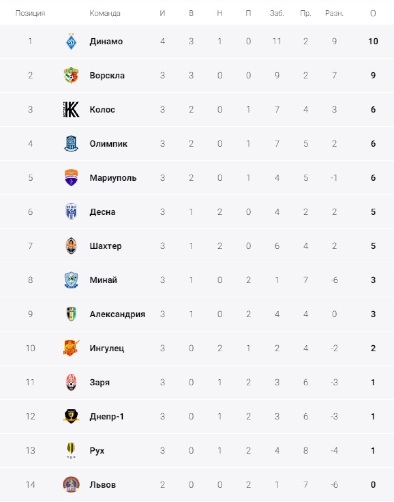Sort by the Разн. goal difference header
Viewport: 394px width, 502px height.
click(x=334, y=13)
